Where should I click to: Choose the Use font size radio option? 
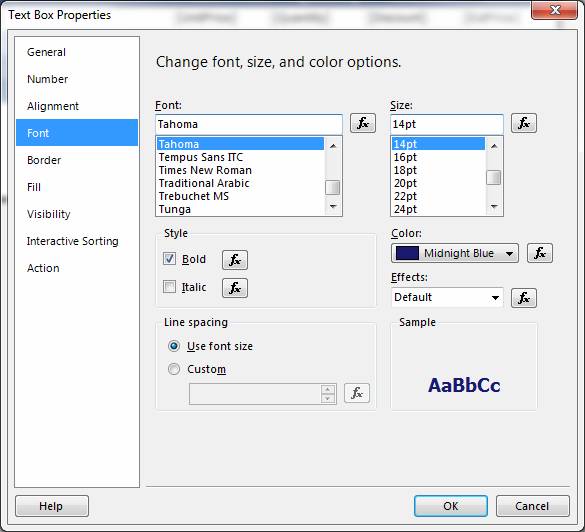pos(173,346)
